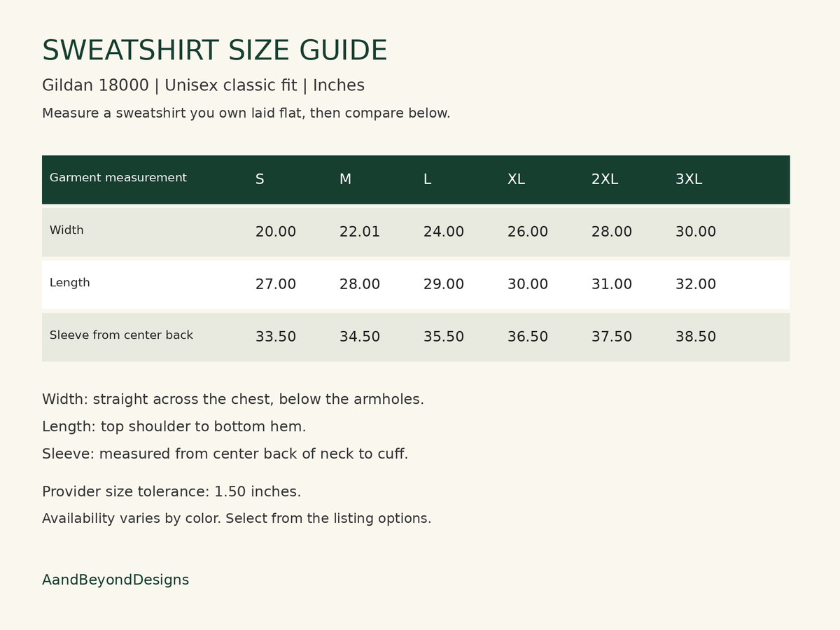Click the Provider size tolerance line

[x=171, y=492]
